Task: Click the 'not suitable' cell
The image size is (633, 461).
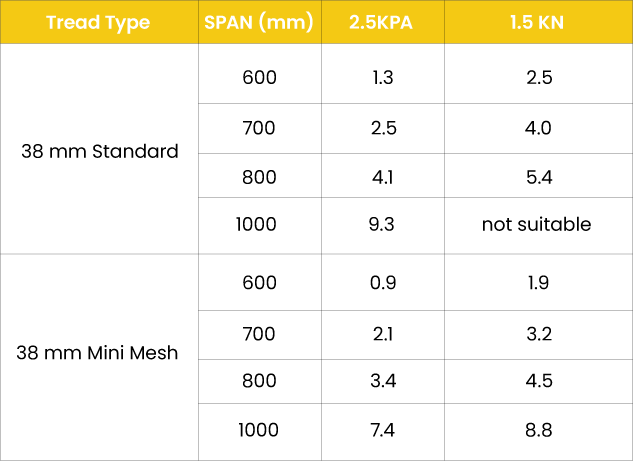Action: click(x=536, y=225)
